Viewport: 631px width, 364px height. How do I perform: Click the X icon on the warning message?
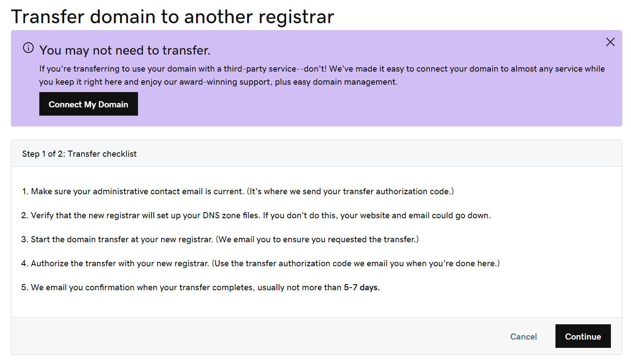click(x=610, y=42)
